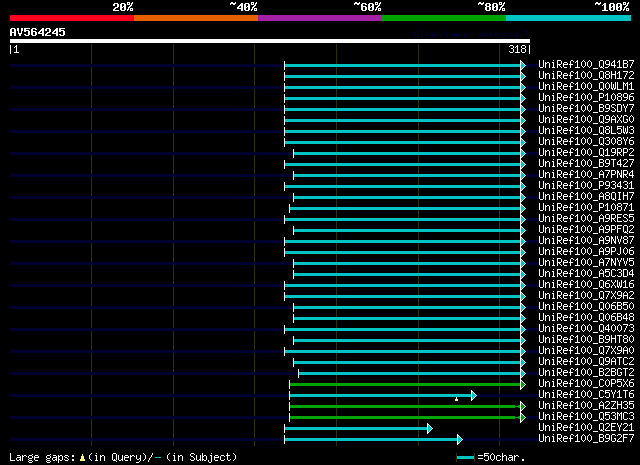Click the yellow large-gap marker in the C5Y1T6 row
The width and height of the screenshot is (640, 465).
pyautogui.click(x=456, y=399)
